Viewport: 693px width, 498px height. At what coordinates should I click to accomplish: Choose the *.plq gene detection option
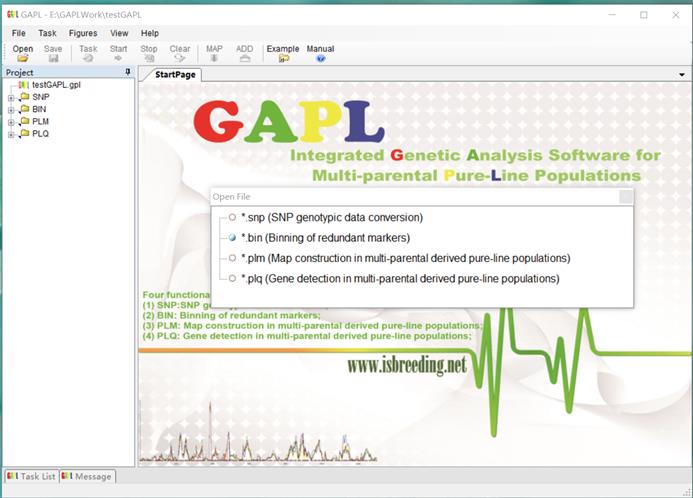click(x=232, y=279)
